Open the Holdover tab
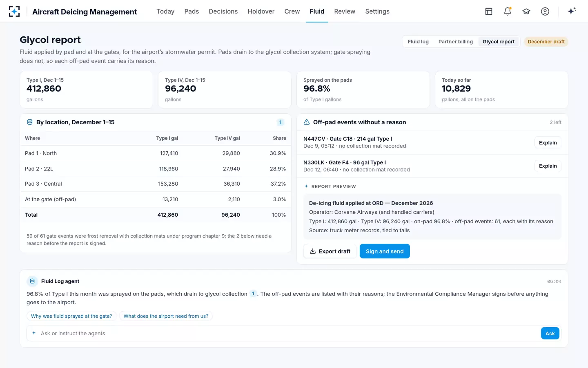The height and width of the screenshot is (368, 588). (261, 11)
